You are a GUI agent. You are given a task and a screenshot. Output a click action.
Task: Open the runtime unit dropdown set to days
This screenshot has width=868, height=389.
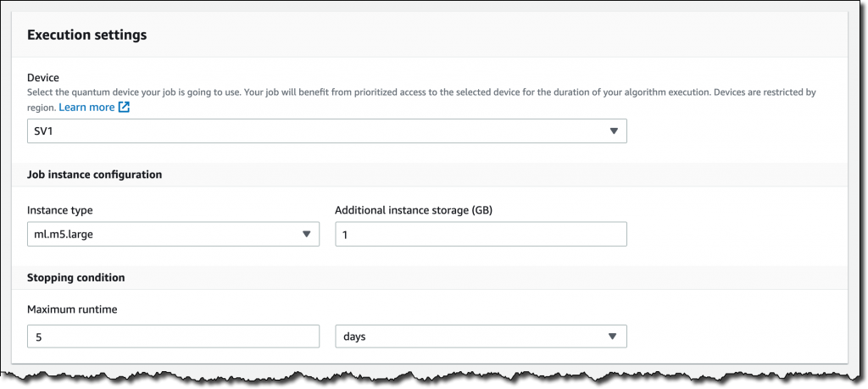click(x=481, y=336)
